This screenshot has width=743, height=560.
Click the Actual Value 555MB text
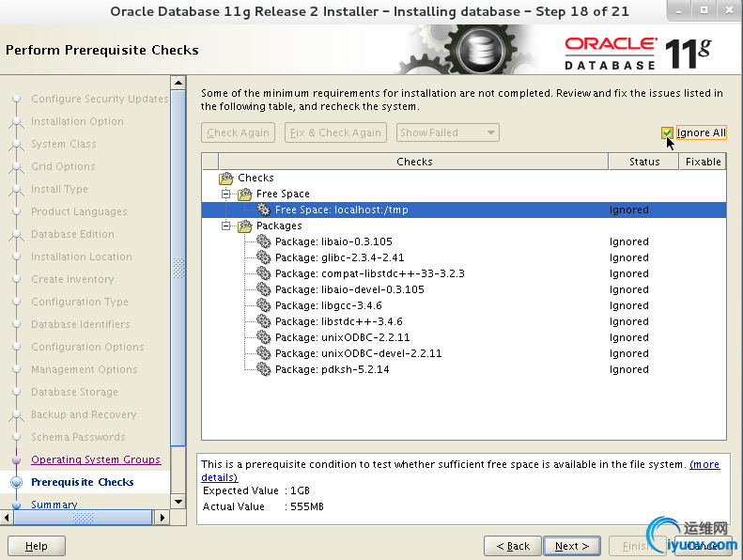tap(263, 506)
